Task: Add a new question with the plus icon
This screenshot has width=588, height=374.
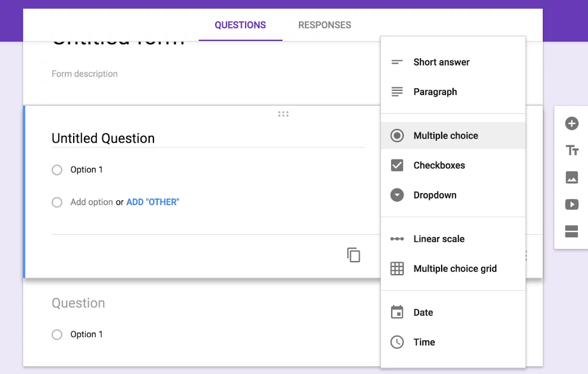Action: click(571, 124)
